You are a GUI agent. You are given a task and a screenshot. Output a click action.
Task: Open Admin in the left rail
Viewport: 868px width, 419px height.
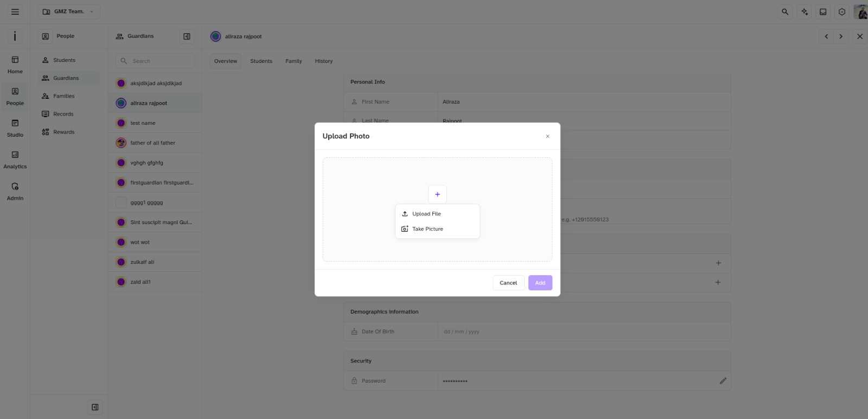coord(15,192)
